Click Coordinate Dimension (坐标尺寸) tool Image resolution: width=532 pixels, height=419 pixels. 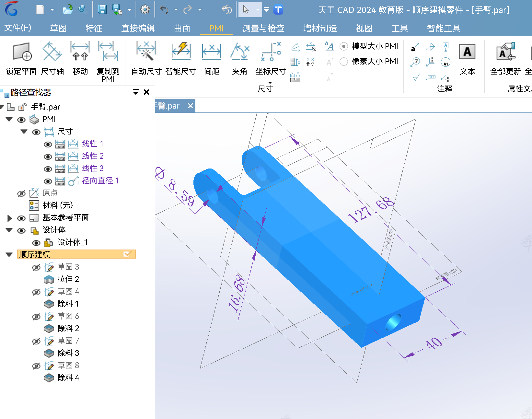(271, 58)
